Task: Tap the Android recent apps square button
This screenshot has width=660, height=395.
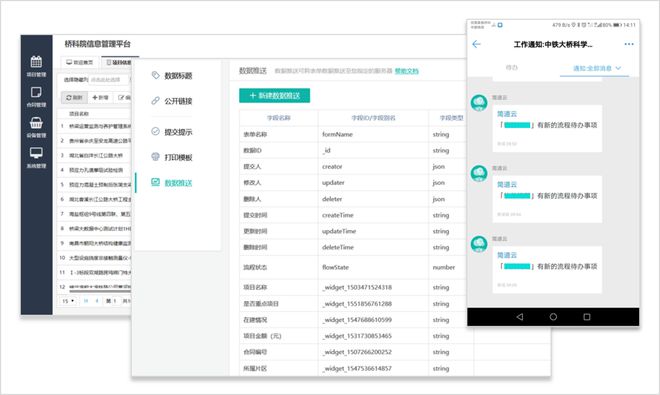Action: point(587,317)
